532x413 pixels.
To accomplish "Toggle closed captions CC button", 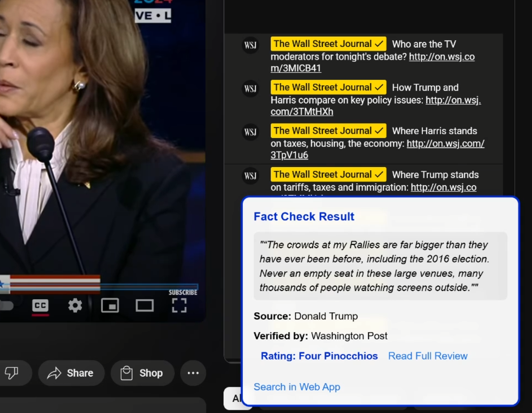I will click(x=40, y=306).
